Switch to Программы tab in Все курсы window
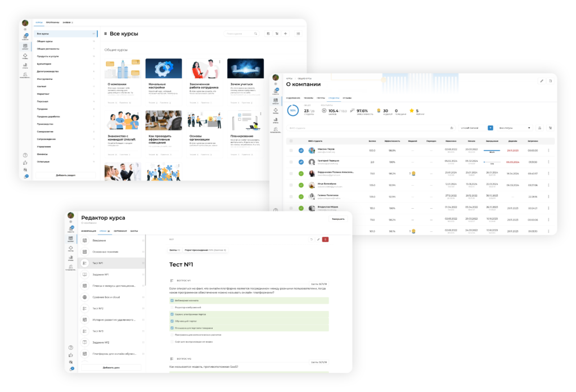This screenshot has height=392, width=576. click(52, 22)
